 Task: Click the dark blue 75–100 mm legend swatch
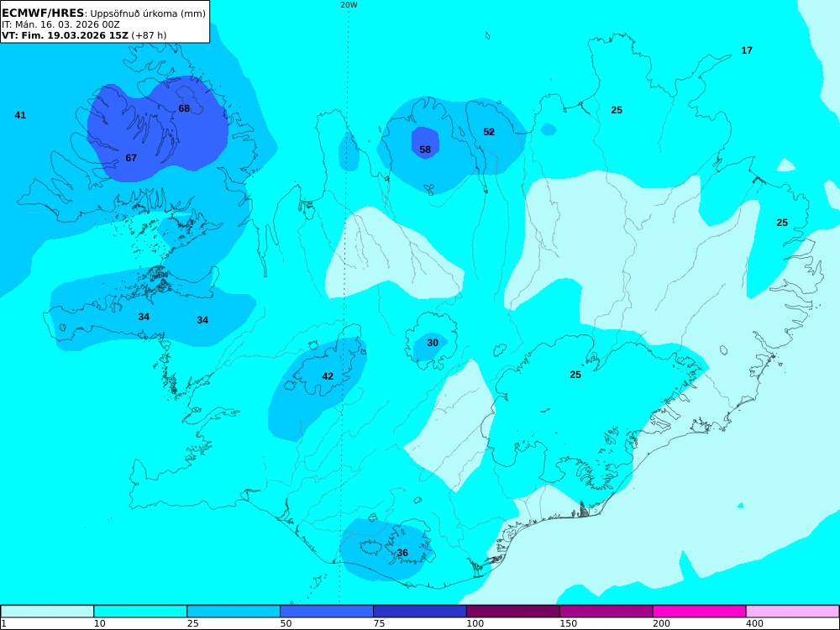(420, 612)
